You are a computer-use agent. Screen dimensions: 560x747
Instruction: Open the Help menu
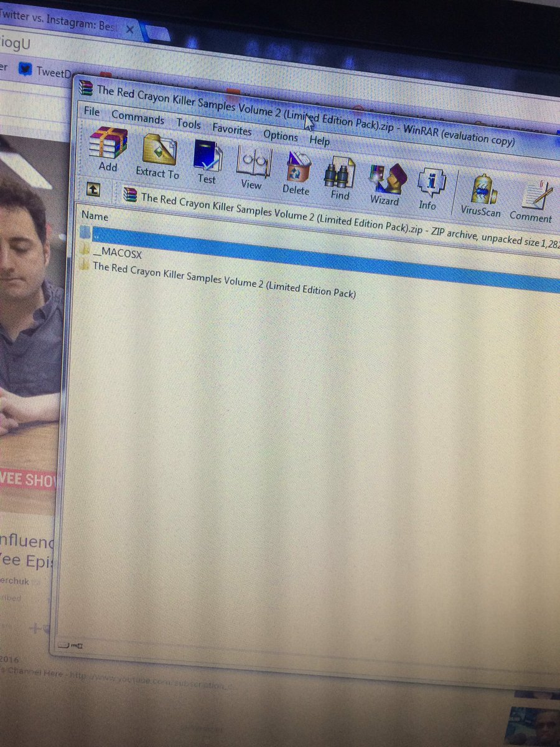320,140
